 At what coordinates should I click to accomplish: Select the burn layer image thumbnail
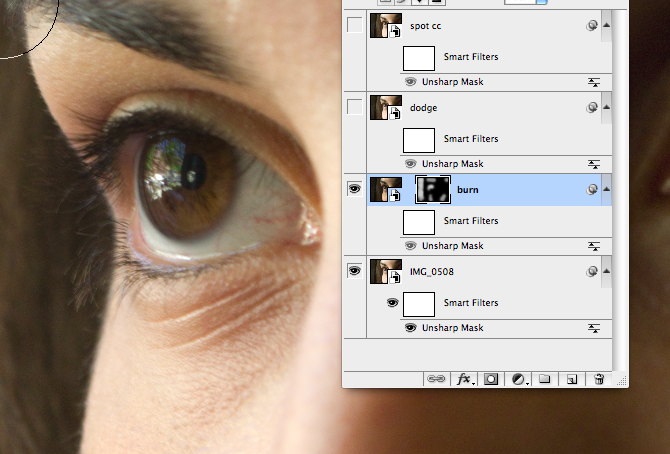(x=386, y=189)
